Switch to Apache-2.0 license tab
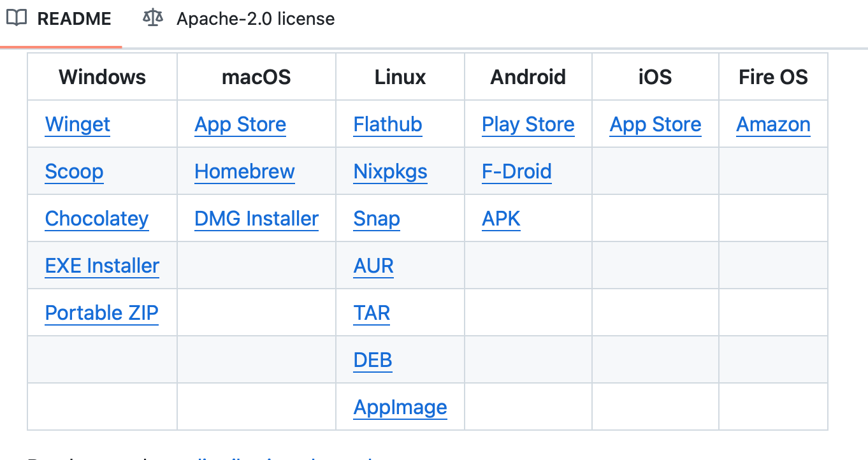The width and height of the screenshot is (868, 460). tap(255, 19)
